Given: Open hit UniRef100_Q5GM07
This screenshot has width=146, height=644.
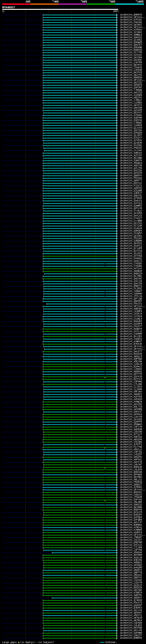Looking at the screenshot, I should pyautogui.click(x=131, y=598).
